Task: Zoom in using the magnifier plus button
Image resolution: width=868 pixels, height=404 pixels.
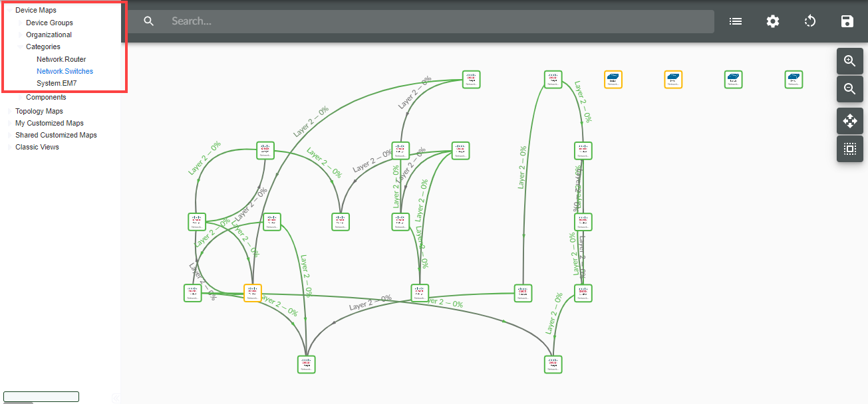Action: coord(849,60)
